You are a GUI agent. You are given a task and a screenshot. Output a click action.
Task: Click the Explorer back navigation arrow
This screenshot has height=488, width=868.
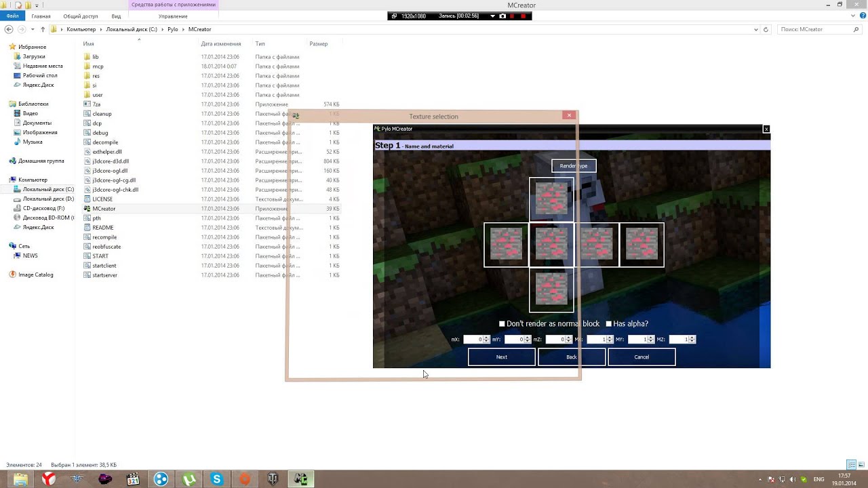pos(9,29)
